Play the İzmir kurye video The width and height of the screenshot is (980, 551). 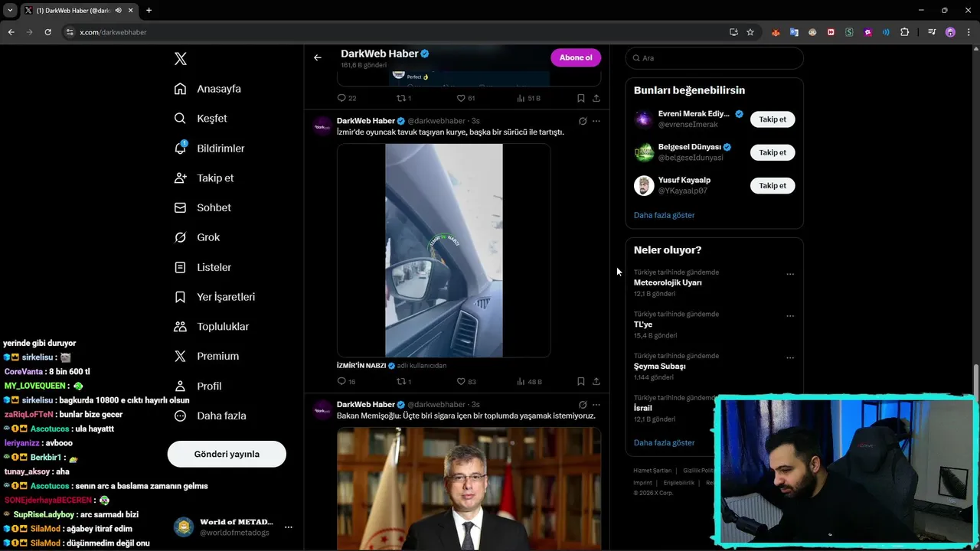[x=444, y=250]
